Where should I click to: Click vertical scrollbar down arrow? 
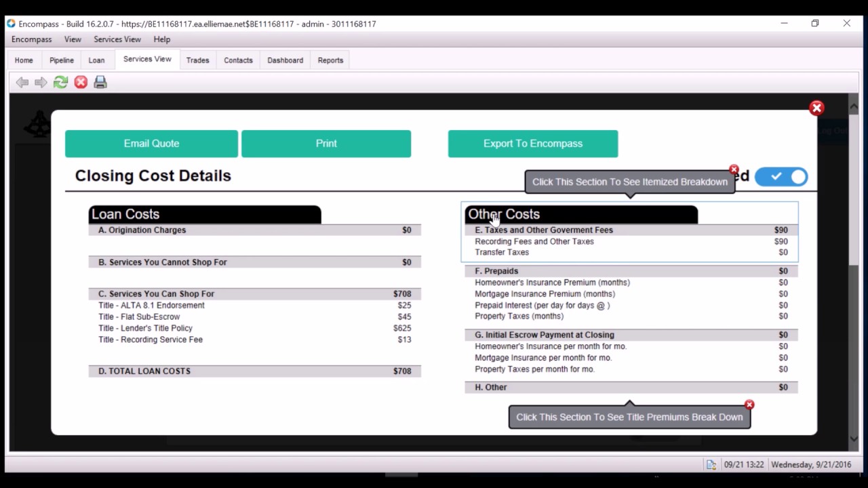(x=854, y=439)
